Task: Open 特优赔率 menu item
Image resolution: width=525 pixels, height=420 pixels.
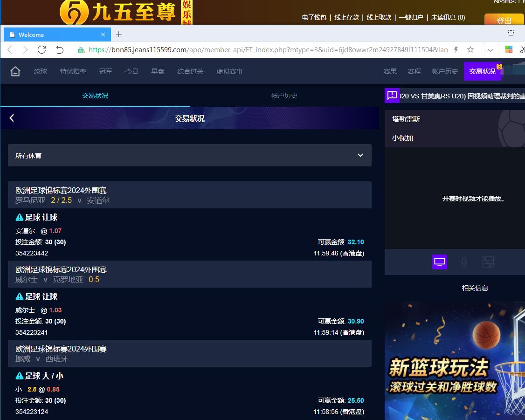Action: click(x=73, y=71)
